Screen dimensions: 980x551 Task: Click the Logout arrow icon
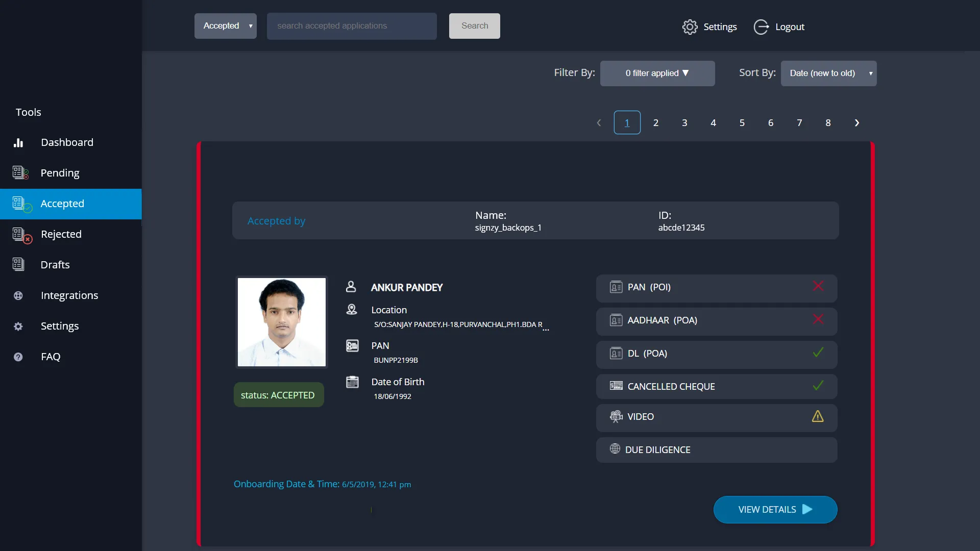(761, 27)
